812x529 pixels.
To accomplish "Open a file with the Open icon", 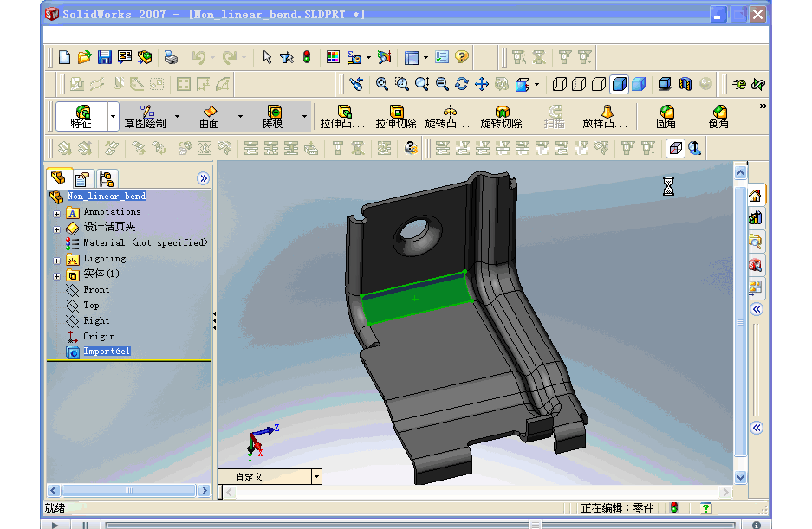I will 84,57.
